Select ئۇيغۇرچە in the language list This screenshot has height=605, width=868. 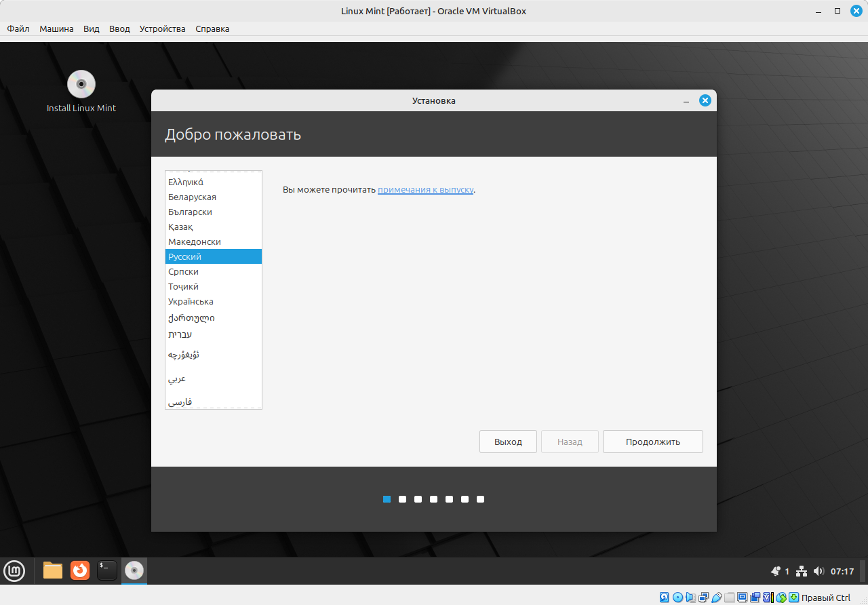point(214,355)
